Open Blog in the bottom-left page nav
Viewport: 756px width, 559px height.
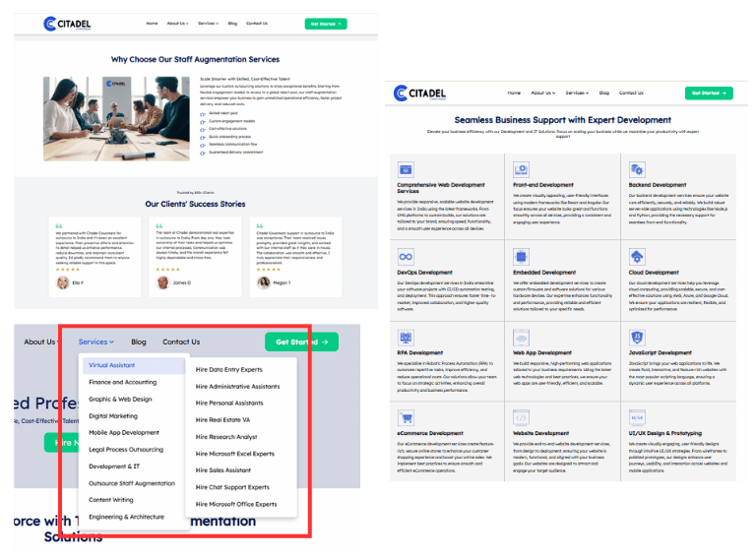click(139, 342)
